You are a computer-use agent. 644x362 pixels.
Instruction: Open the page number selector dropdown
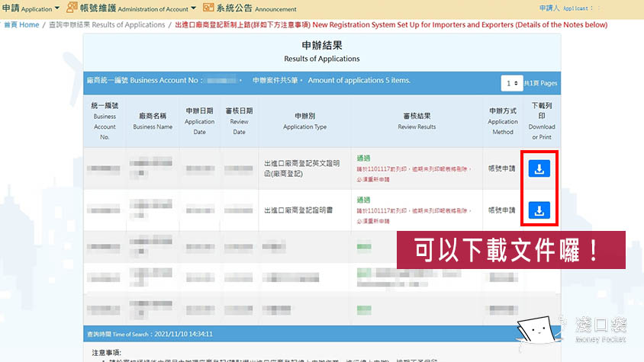click(x=511, y=83)
